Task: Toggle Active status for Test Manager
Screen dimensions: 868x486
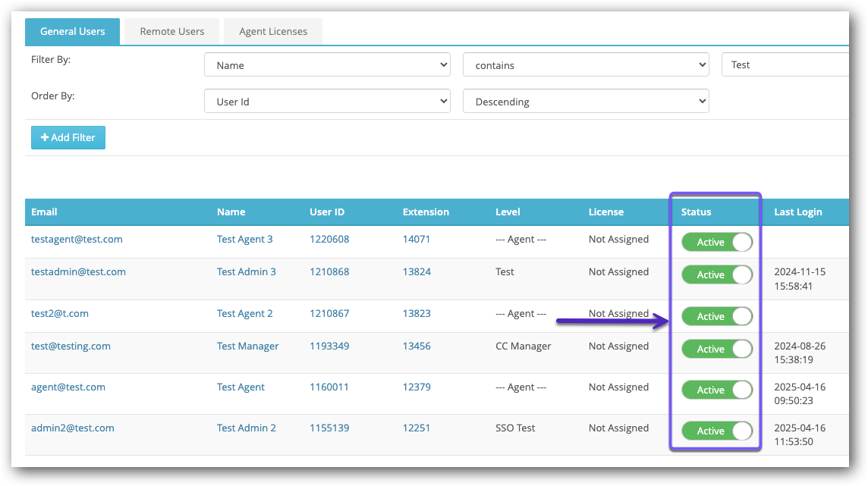Action: click(x=717, y=349)
